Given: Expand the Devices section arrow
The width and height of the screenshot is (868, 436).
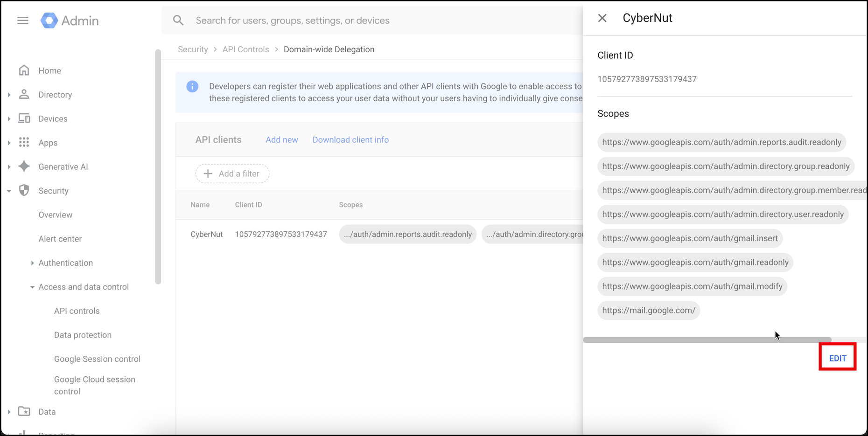Looking at the screenshot, I should (x=9, y=119).
